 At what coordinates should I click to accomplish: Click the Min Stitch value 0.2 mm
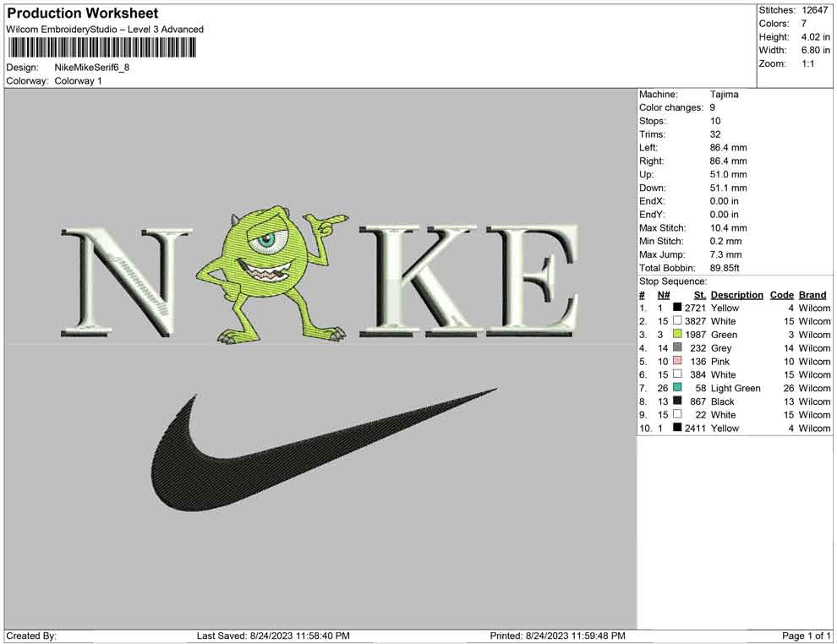(726, 241)
